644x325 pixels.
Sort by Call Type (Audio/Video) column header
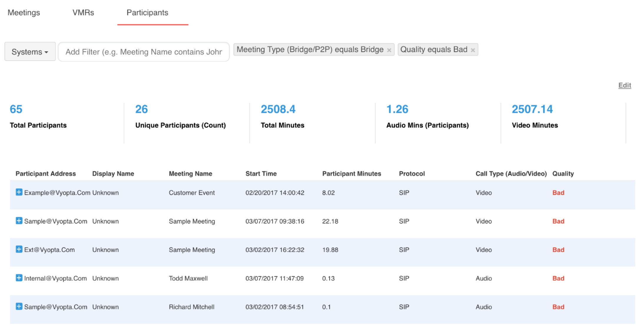(511, 174)
